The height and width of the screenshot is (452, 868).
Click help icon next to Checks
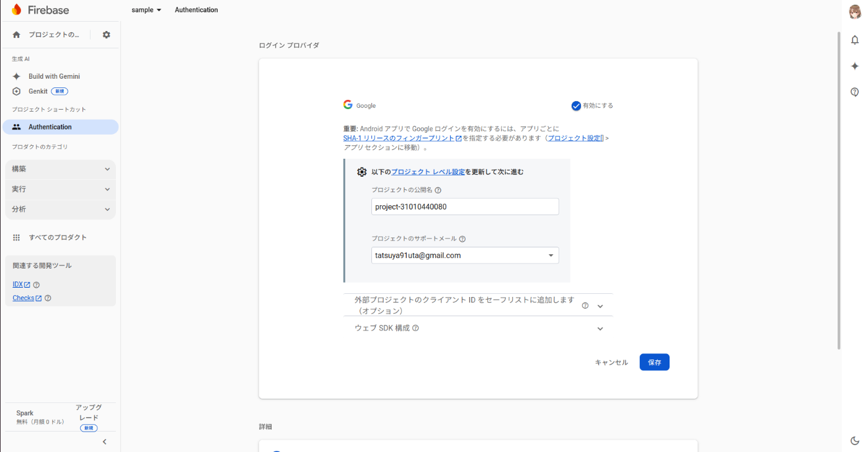48,298
